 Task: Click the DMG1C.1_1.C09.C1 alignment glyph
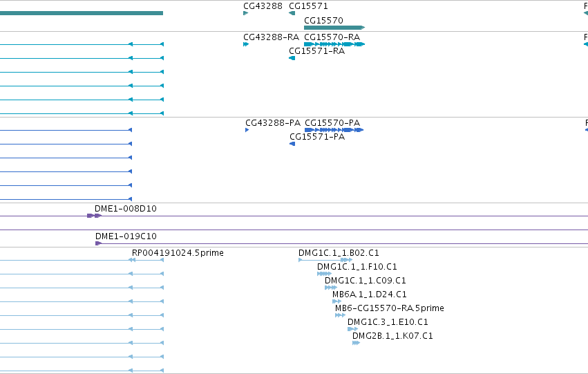(331, 288)
